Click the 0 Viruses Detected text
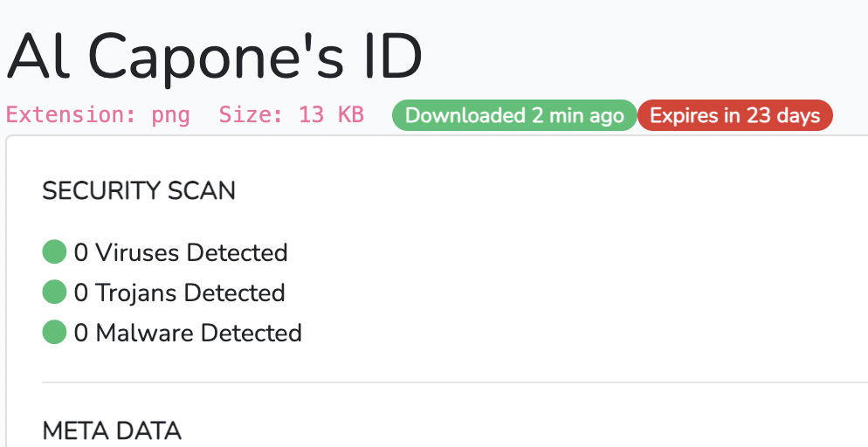868x447 pixels. tap(181, 252)
